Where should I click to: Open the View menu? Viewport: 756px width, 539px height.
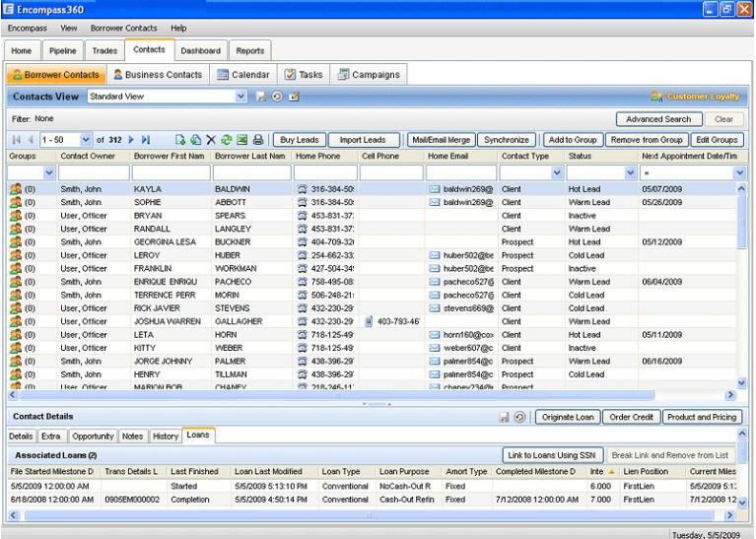point(68,28)
